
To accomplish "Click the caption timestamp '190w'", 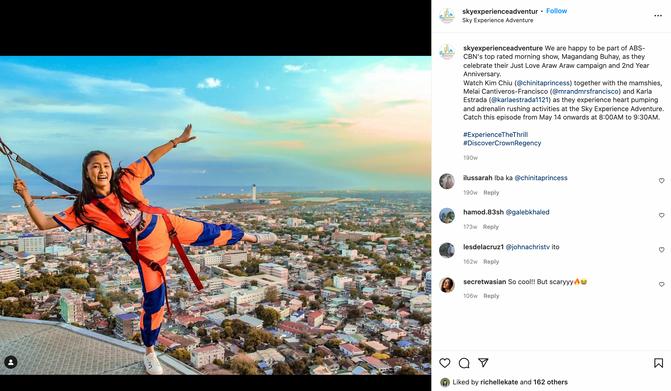I will click(x=470, y=158).
